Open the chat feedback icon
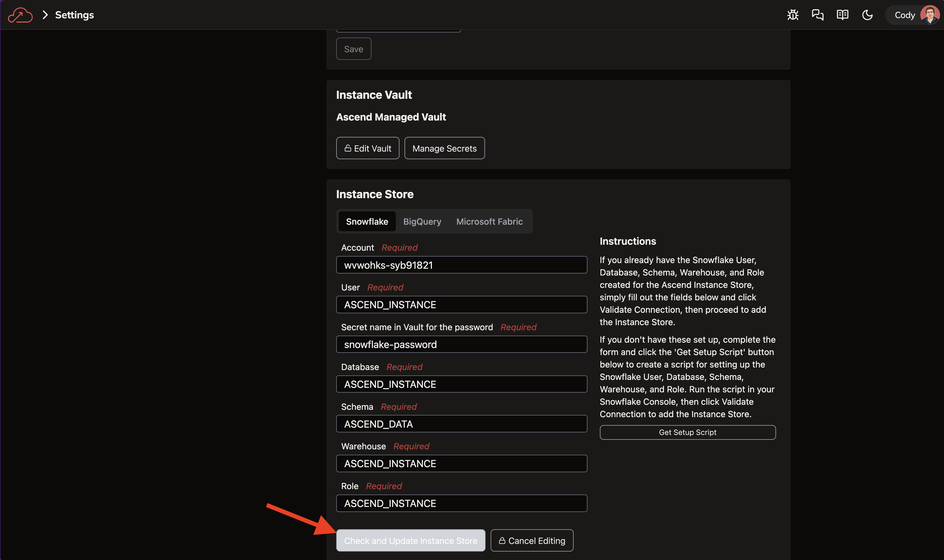Image resolution: width=944 pixels, height=560 pixels. pyautogui.click(x=818, y=15)
